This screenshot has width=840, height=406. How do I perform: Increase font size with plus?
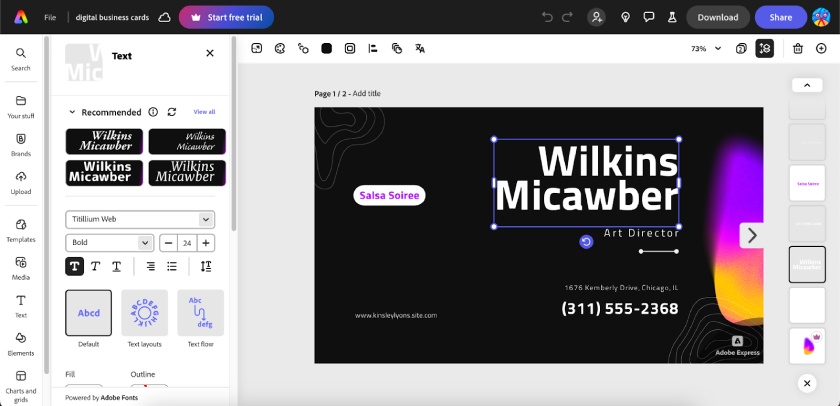click(x=206, y=243)
